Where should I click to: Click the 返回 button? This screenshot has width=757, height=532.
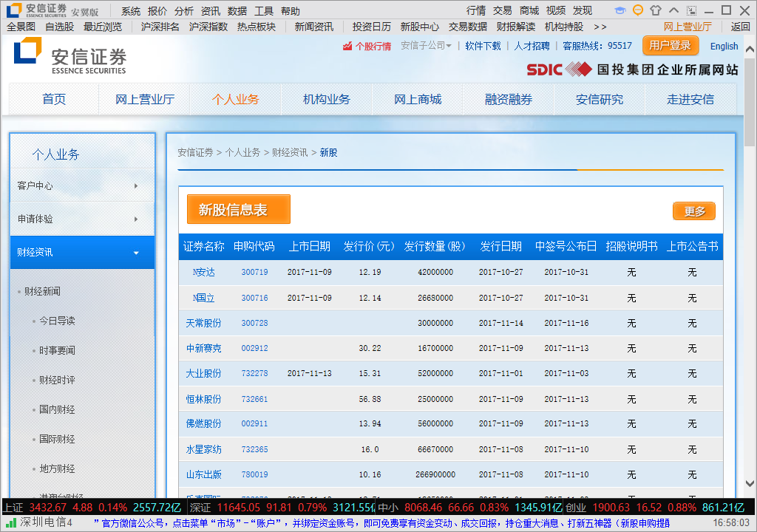point(740,27)
